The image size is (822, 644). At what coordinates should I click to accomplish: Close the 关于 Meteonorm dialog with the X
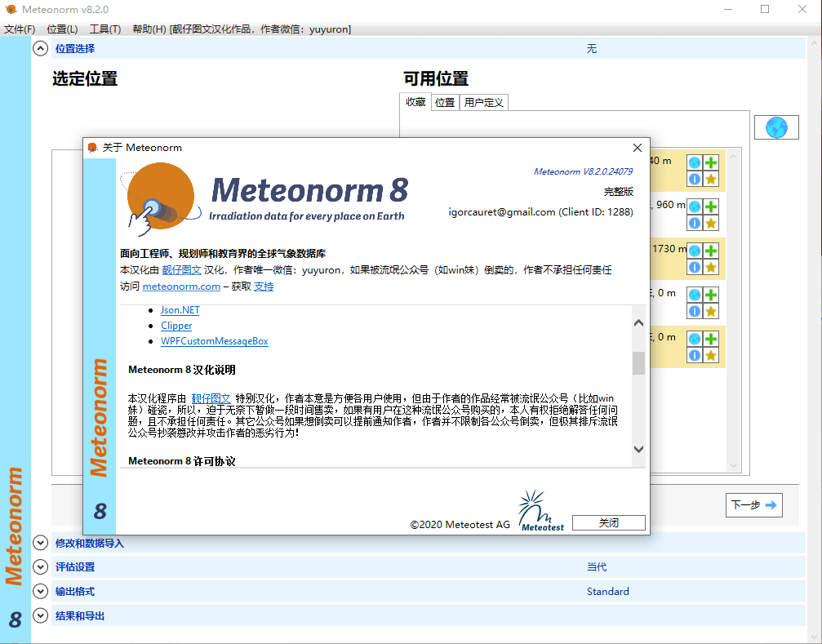[638, 148]
